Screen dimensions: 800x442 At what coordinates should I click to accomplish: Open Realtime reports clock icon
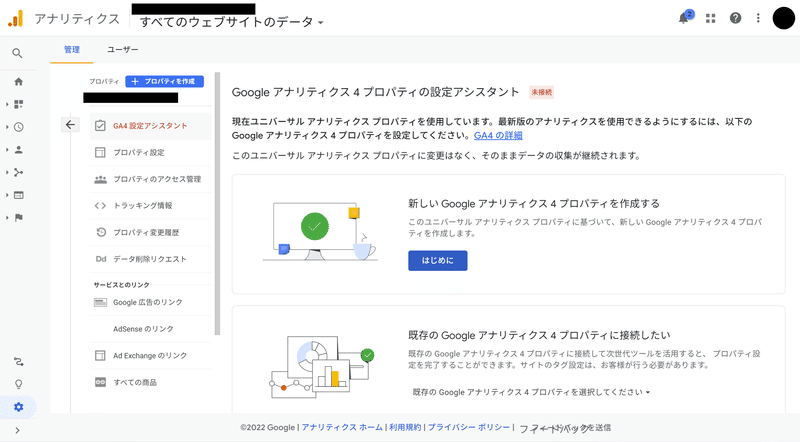pyautogui.click(x=19, y=127)
